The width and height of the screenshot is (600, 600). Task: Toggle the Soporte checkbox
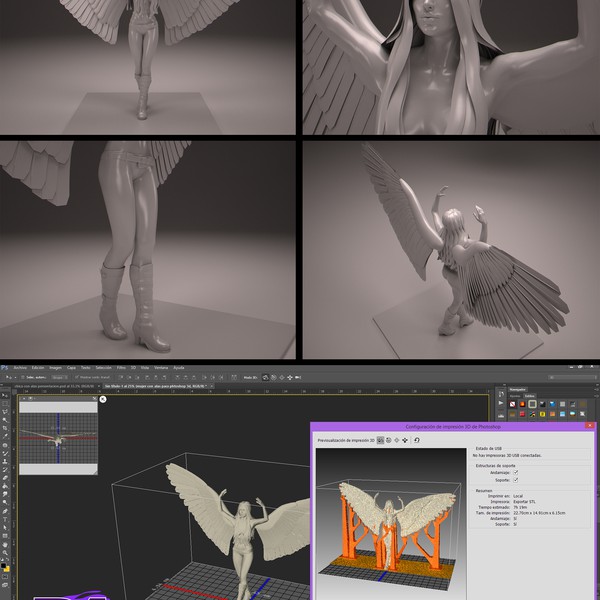coord(515,480)
